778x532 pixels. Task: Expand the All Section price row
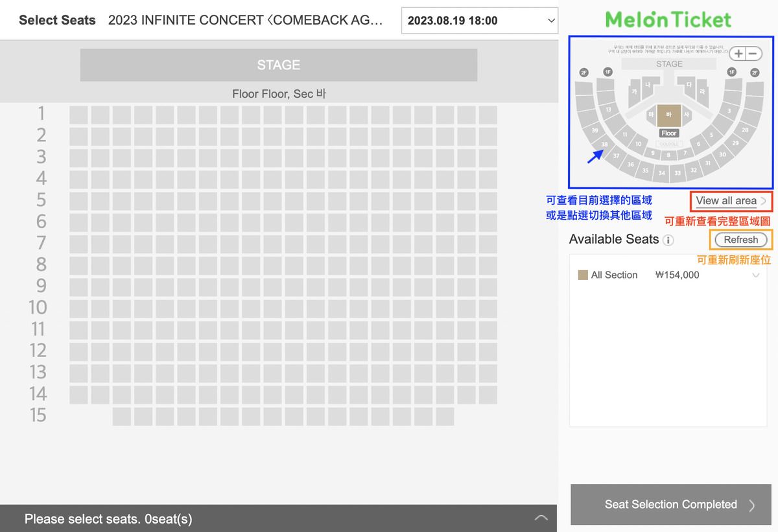point(755,275)
